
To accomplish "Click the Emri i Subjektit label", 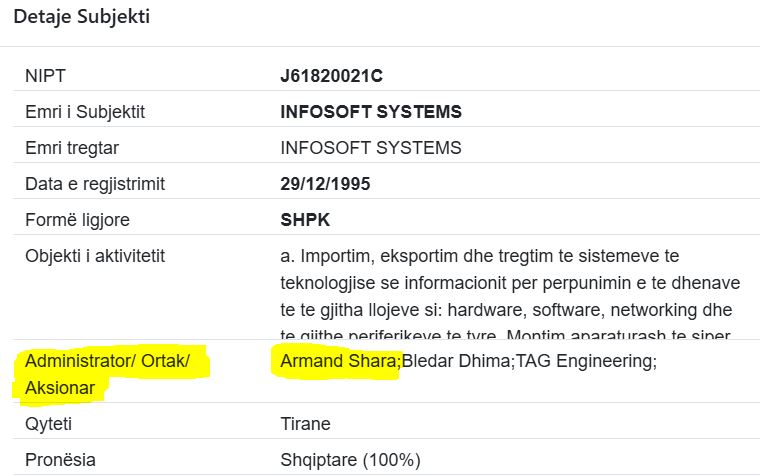I will click(85, 112).
